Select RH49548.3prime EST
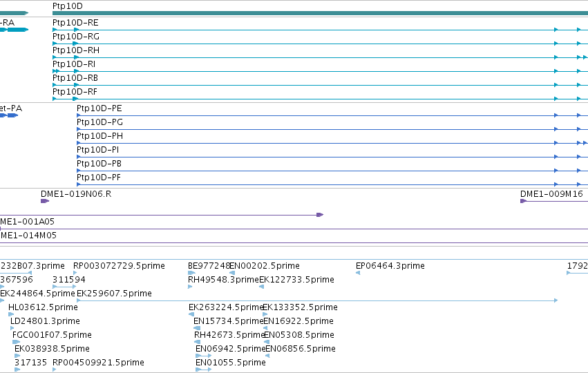 point(223,280)
